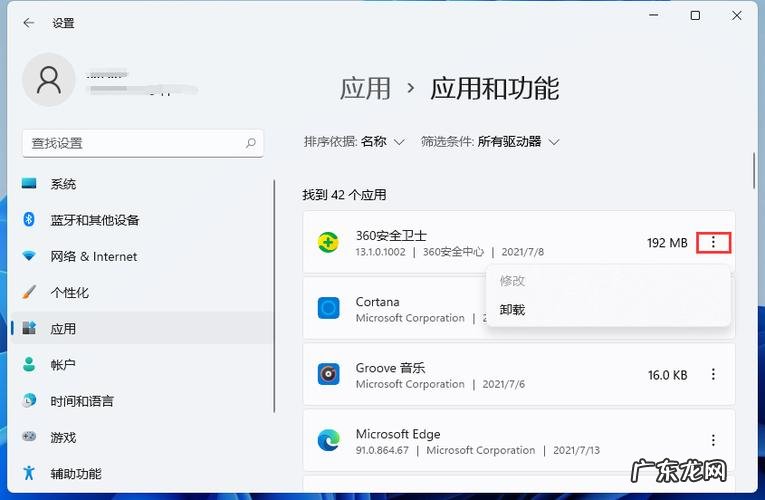Open 蓝牙和其他设备 settings

[95, 220]
